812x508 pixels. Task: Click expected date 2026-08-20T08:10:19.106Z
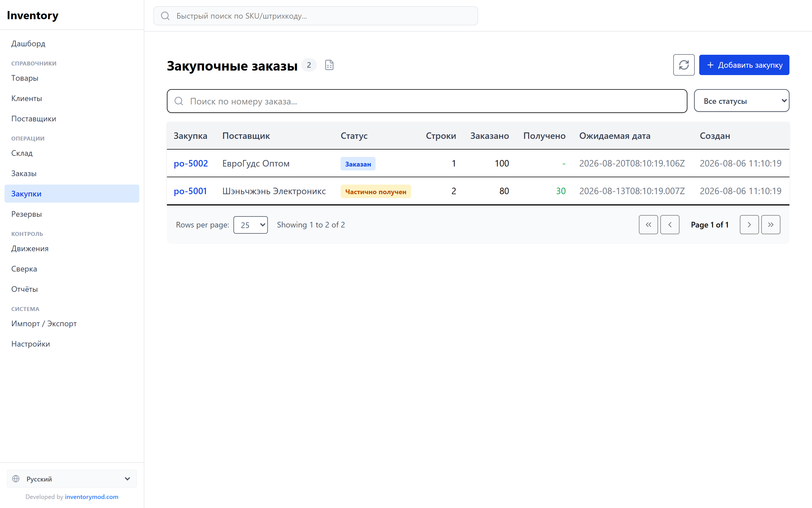(632, 163)
